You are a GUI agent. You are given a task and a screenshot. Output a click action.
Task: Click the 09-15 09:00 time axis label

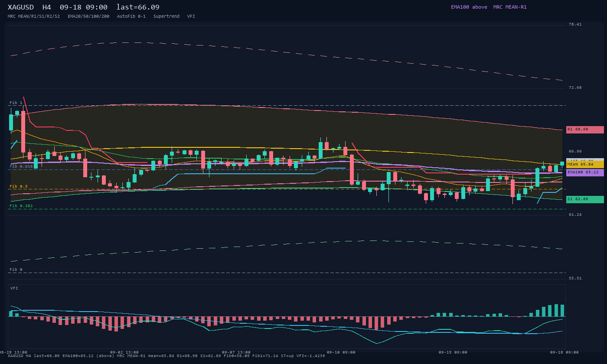click(453, 352)
